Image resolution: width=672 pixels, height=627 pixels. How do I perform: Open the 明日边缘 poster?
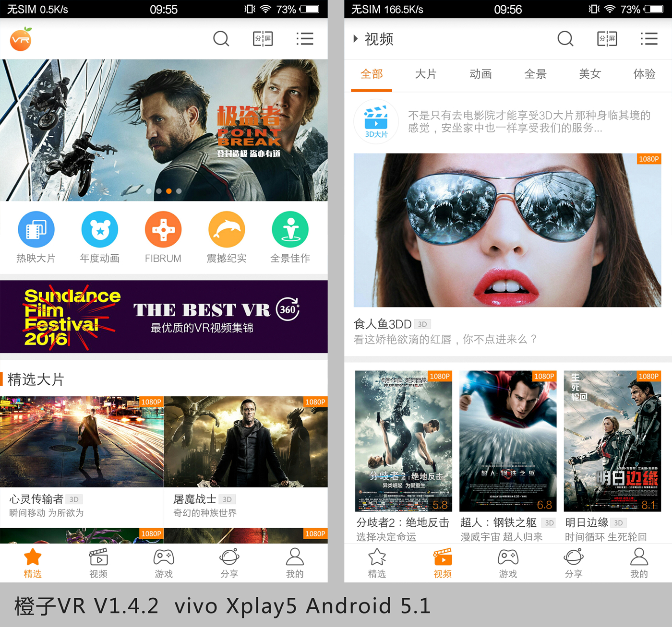(x=612, y=441)
